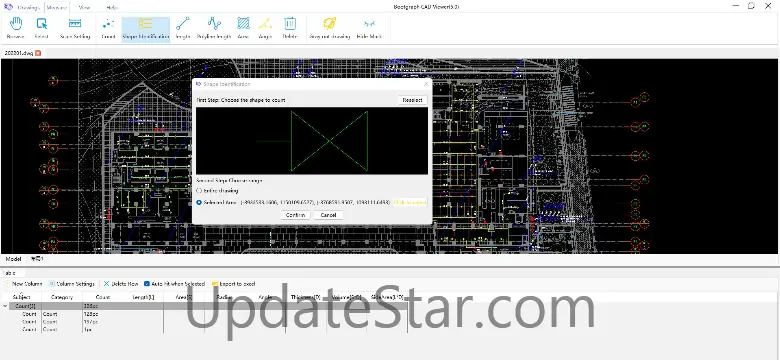This screenshot has width=780, height=360.
Task: Click the Reselect button in dialog
Action: pyautogui.click(x=412, y=100)
